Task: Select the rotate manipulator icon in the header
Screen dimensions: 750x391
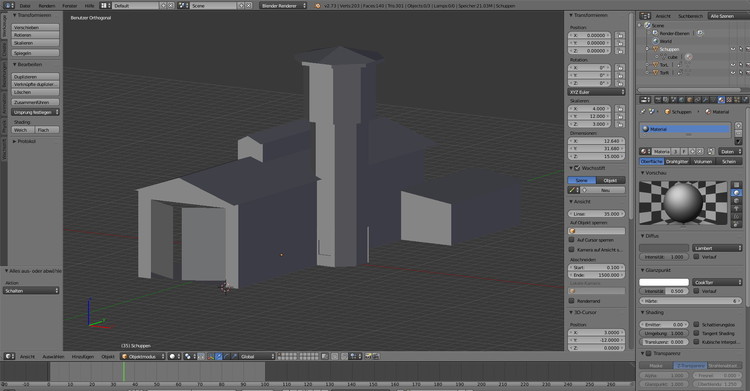Action: [x=227, y=357]
